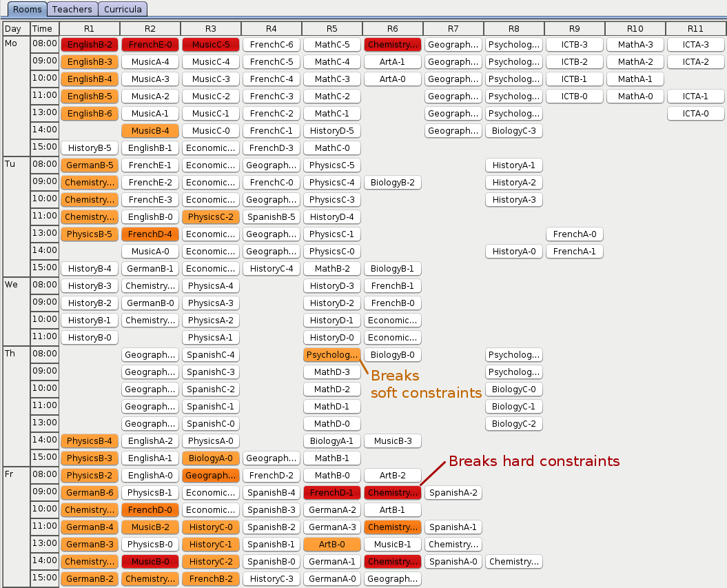
Task: Select the red Chemistry lesson in R6 Monday
Action: click(392, 44)
